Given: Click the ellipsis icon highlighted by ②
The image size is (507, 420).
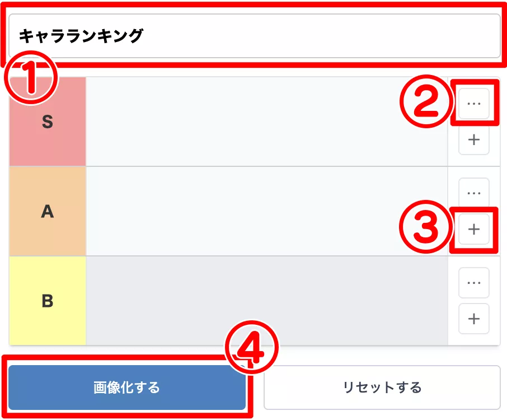Looking at the screenshot, I should pyautogui.click(x=474, y=104).
